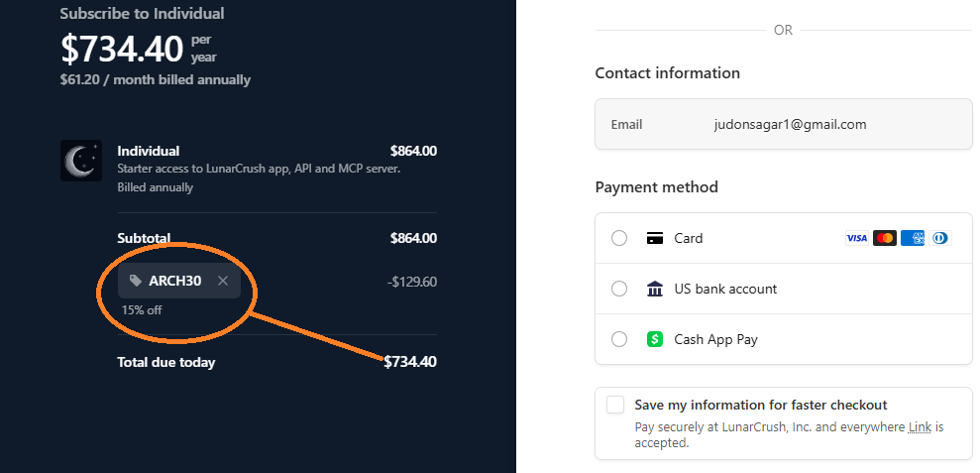The width and height of the screenshot is (980, 473).
Task: Enable Save my information for faster checkout
Action: pyautogui.click(x=615, y=405)
